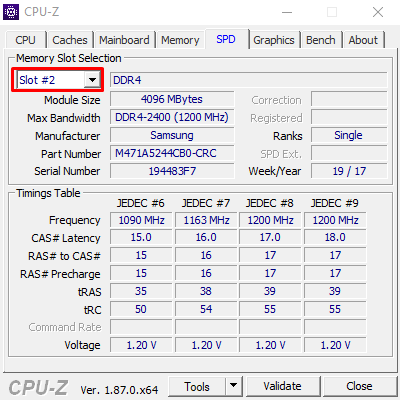Expand the Slot #2 memory slot dropdown
The height and width of the screenshot is (400, 400).
click(x=92, y=80)
